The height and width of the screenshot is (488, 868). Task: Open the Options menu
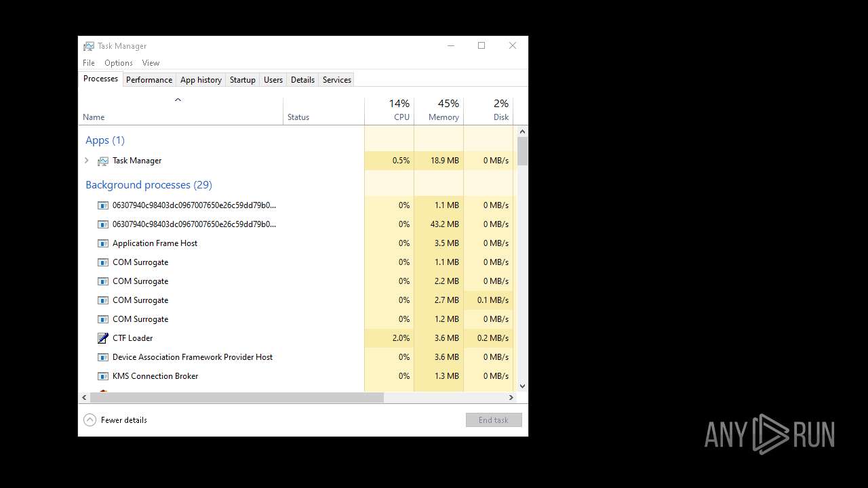pyautogui.click(x=119, y=63)
